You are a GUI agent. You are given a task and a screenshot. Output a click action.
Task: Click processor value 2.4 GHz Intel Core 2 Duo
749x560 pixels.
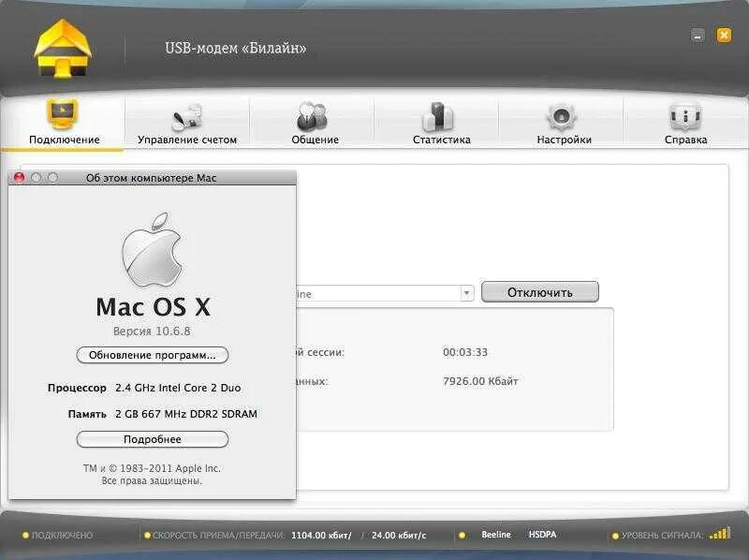(x=178, y=388)
